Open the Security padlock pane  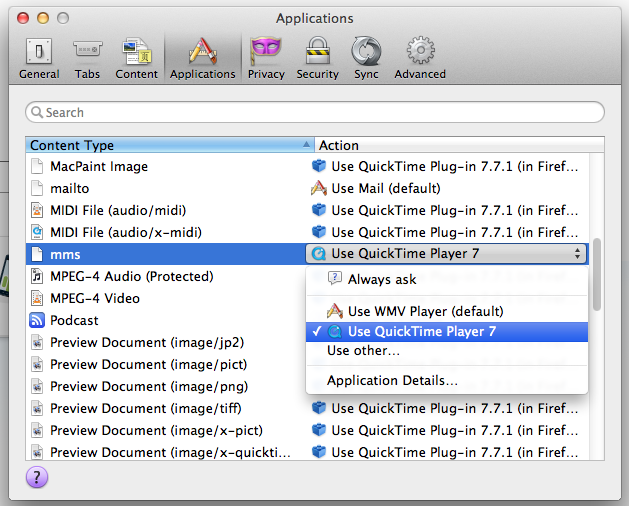coord(317,58)
